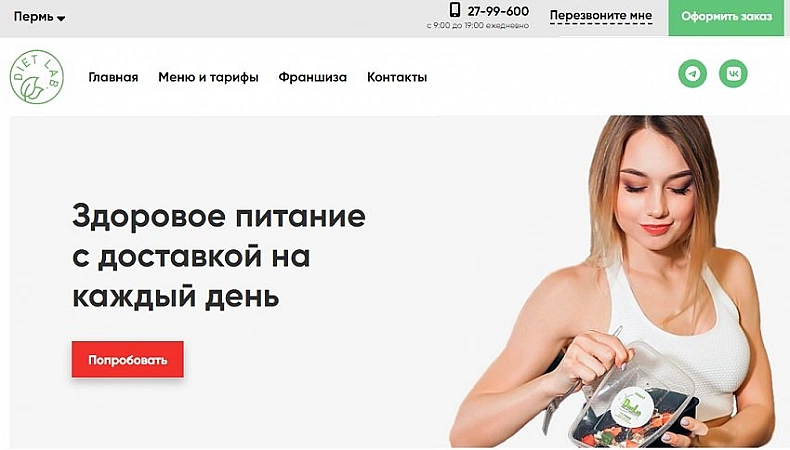Click the Здоровое питание headline text
The width and height of the screenshot is (790, 450).
(219, 256)
